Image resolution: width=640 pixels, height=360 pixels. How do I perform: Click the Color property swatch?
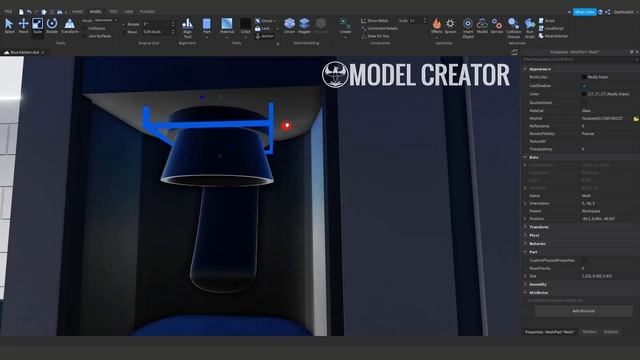(584, 94)
